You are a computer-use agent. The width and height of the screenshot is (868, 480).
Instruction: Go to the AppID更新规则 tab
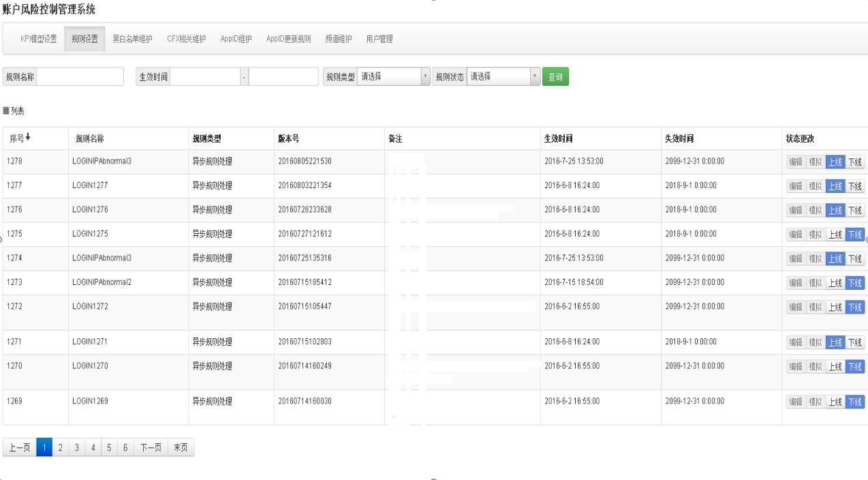pos(288,40)
